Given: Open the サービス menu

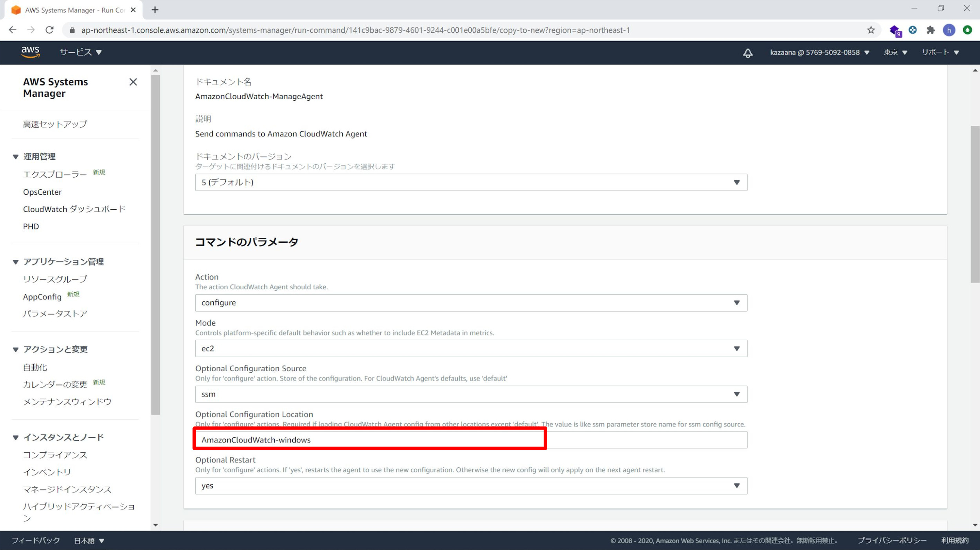Looking at the screenshot, I should pyautogui.click(x=81, y=52).
